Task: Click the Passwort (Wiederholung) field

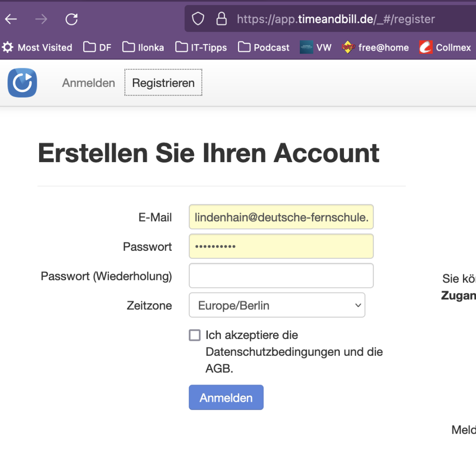Action: click(x=281, y=276)
